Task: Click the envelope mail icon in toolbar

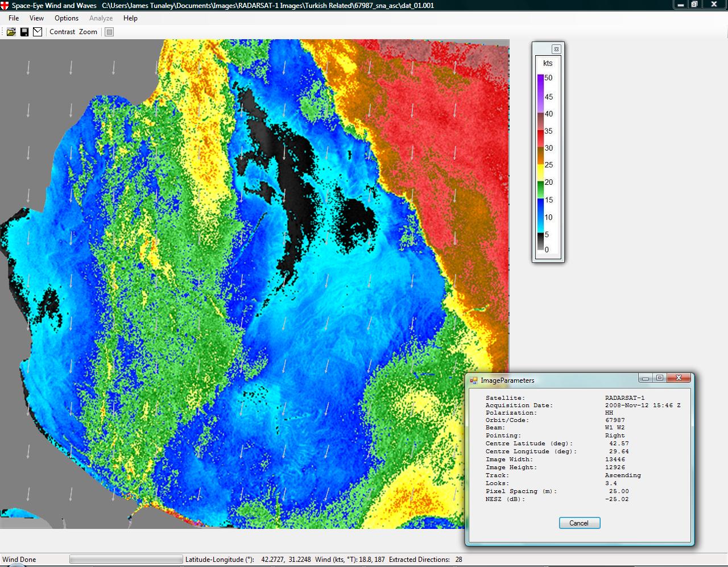Action: (38, 32)
